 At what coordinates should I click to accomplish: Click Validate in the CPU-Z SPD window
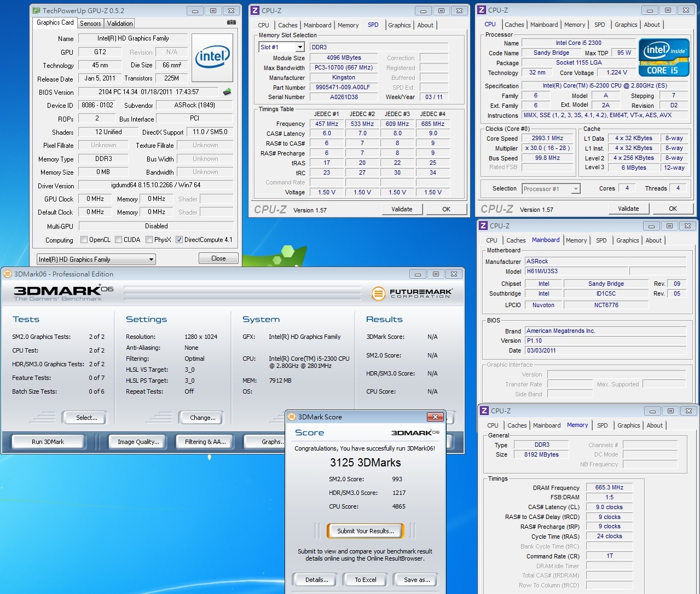pyautogui.click(x=402, y=209)
